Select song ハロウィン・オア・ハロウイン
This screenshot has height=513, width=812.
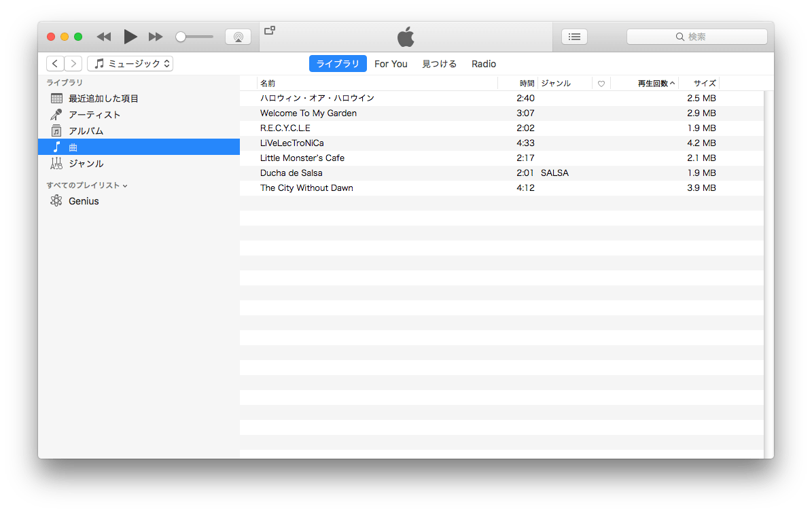coord(317,99)
